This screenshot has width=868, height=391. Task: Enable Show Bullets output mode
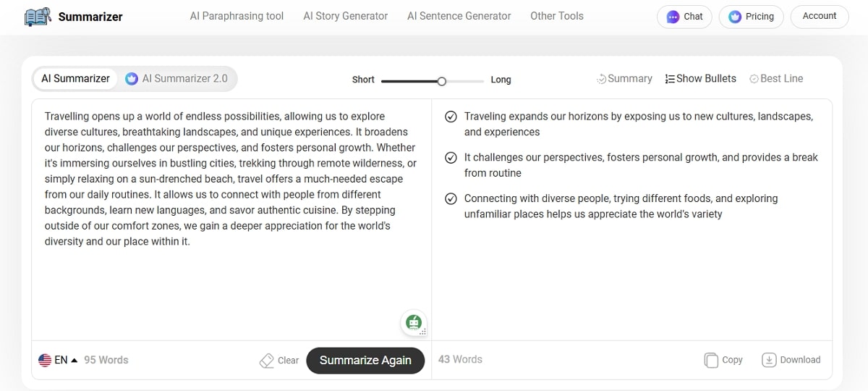click(x=700, y=79)
